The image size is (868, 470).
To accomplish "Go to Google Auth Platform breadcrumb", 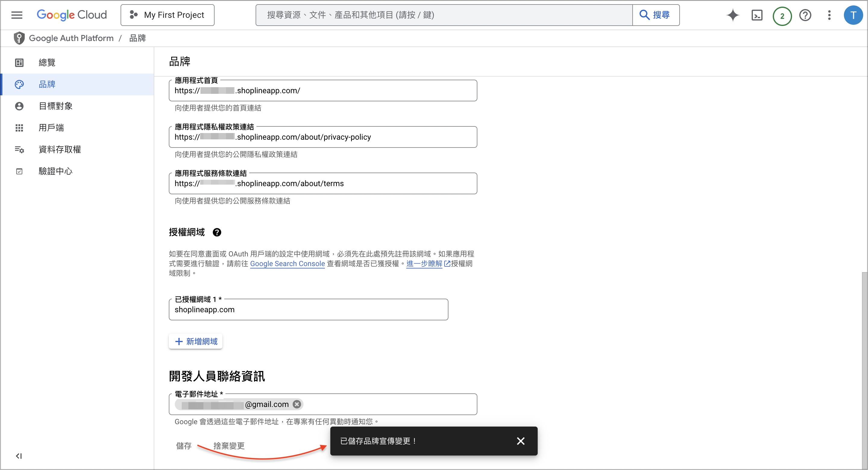I will pos(71,38).
